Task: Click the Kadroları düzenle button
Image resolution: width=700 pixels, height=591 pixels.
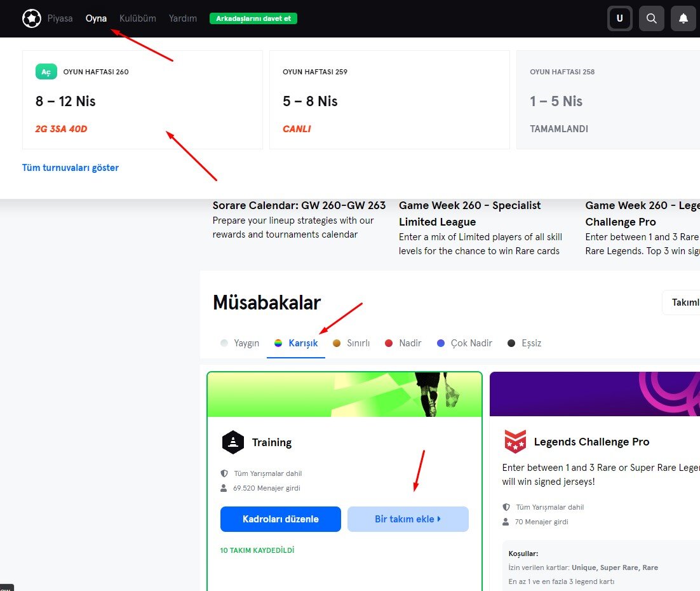Action: (x=280, y=519)
